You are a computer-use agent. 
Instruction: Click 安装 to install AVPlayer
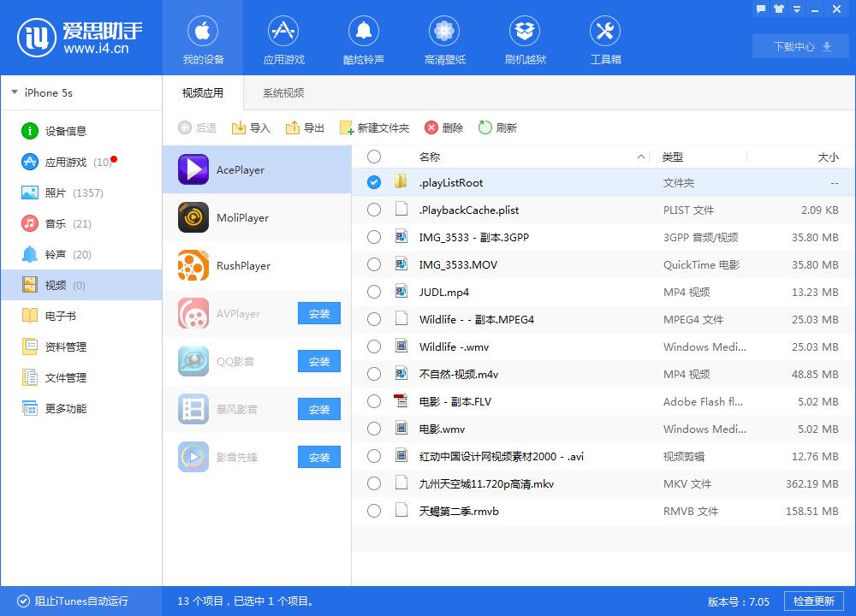[x=318, y=314]
